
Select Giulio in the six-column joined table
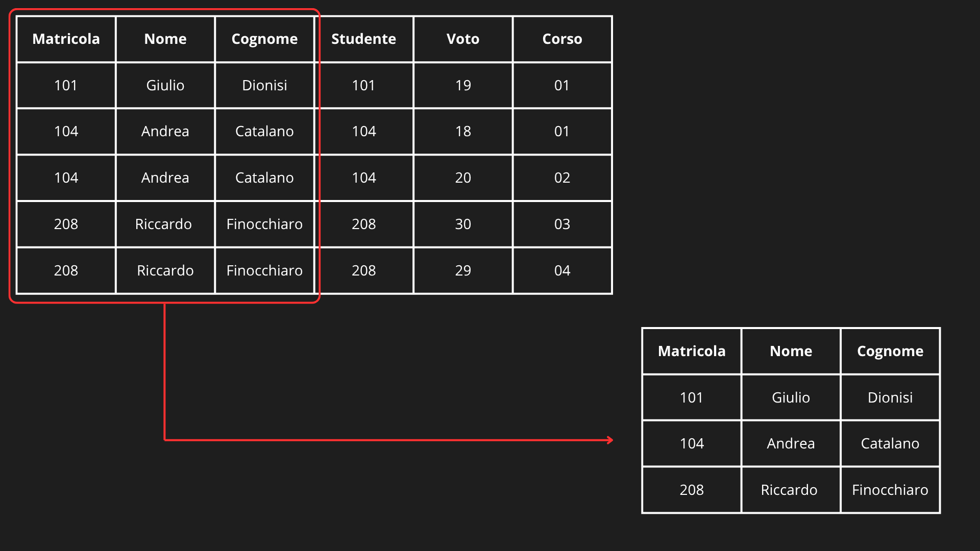point(165,85)
